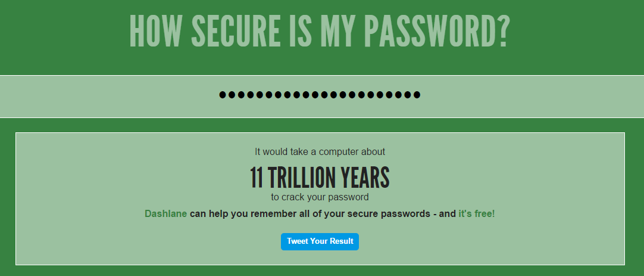Viewport: 644px width, 276px height.
Task: Open the Dashlane link
Action: tap(165, 213)
